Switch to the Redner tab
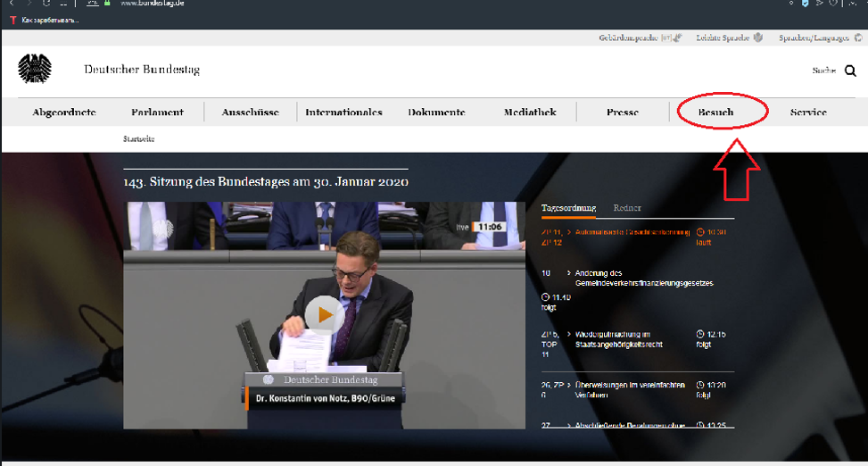The width and height of the screenshot is (868, 466). (x=627, y=208)
